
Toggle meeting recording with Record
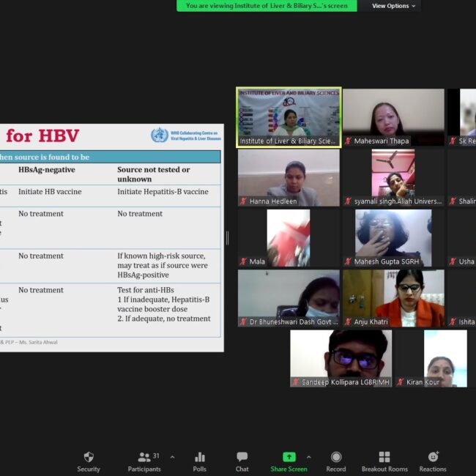click(x=335, y=458)
